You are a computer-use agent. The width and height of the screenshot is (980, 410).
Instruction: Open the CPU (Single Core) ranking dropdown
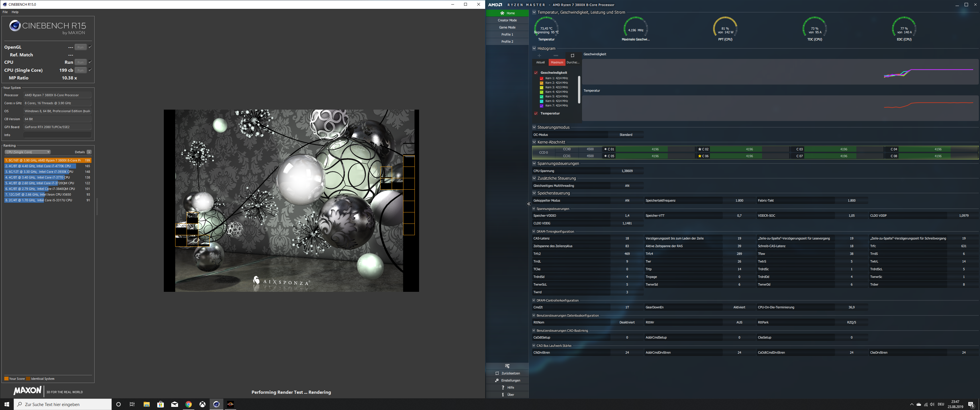(x=27, y=152)
